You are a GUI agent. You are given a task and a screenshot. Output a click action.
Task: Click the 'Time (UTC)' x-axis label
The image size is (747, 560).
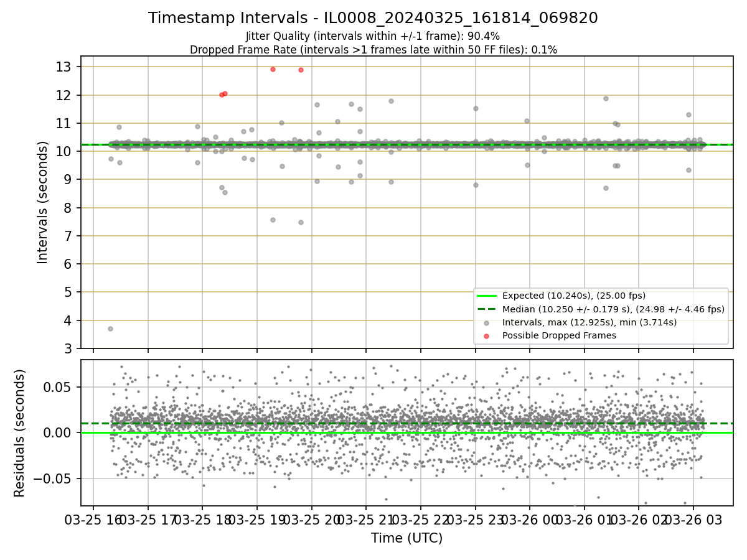pyautogui.click(x=406, y=538)
